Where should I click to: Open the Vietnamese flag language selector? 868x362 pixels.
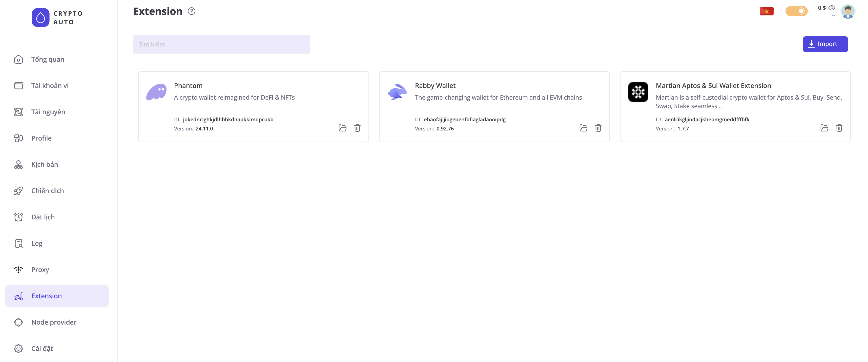(767, 11)
